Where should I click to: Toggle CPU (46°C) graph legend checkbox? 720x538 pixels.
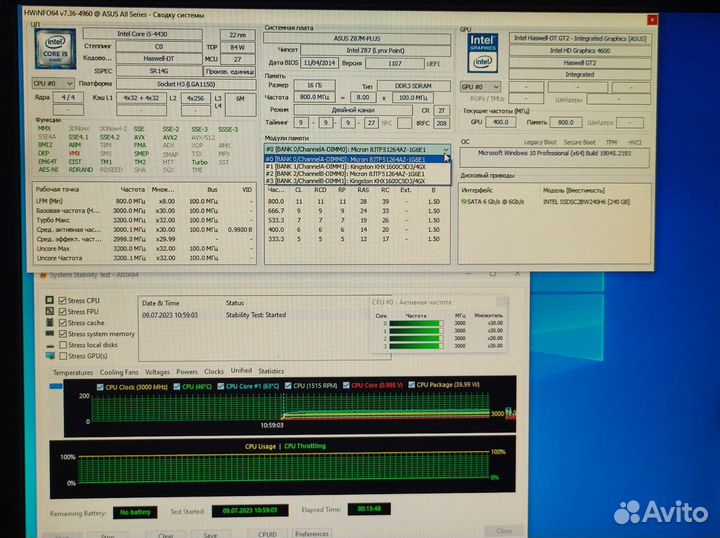(x=177, y=387)
